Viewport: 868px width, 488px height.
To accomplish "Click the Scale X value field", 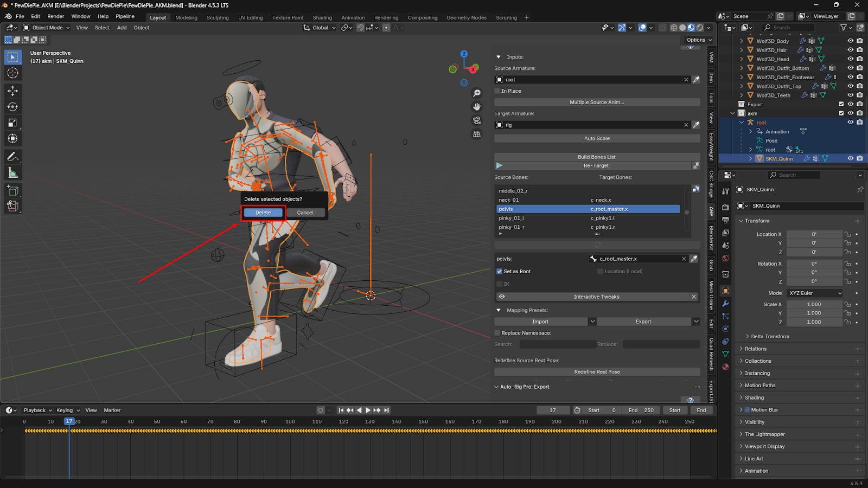I will tap(814, 305).
